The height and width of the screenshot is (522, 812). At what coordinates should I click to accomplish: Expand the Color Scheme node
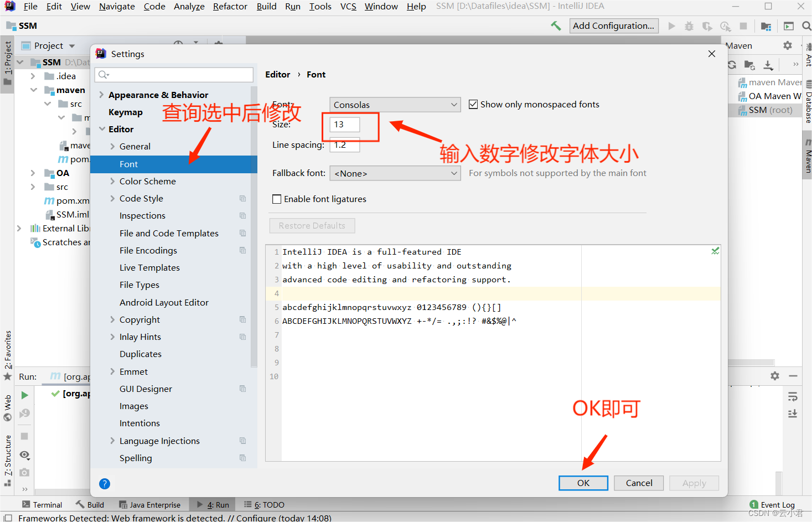pos(112,181)
